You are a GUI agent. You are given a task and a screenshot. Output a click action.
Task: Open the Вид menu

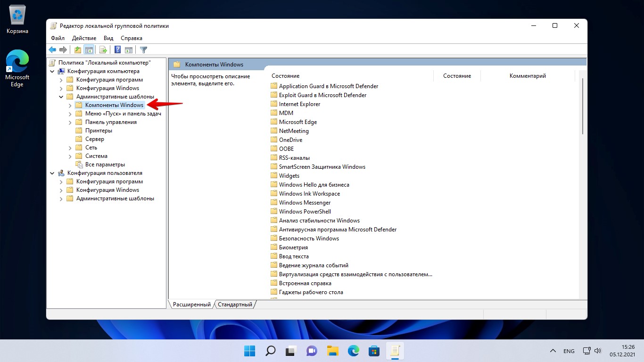[108, 38]
